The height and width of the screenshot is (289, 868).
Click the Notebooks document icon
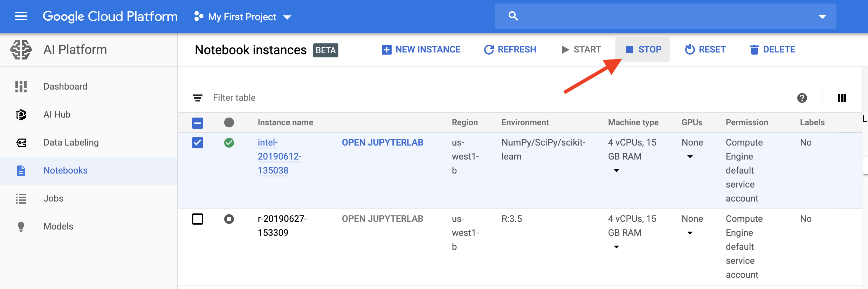point(21,170)
